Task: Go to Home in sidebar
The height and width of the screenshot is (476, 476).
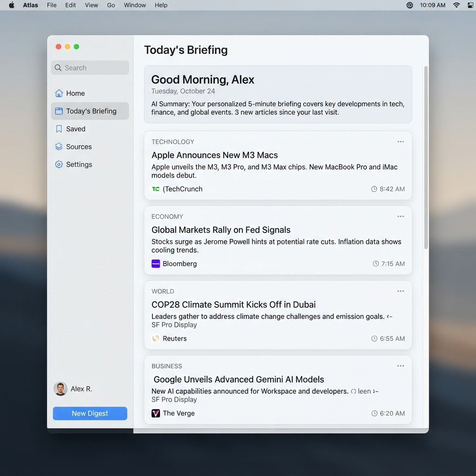Action: click(x=90, y=93)
